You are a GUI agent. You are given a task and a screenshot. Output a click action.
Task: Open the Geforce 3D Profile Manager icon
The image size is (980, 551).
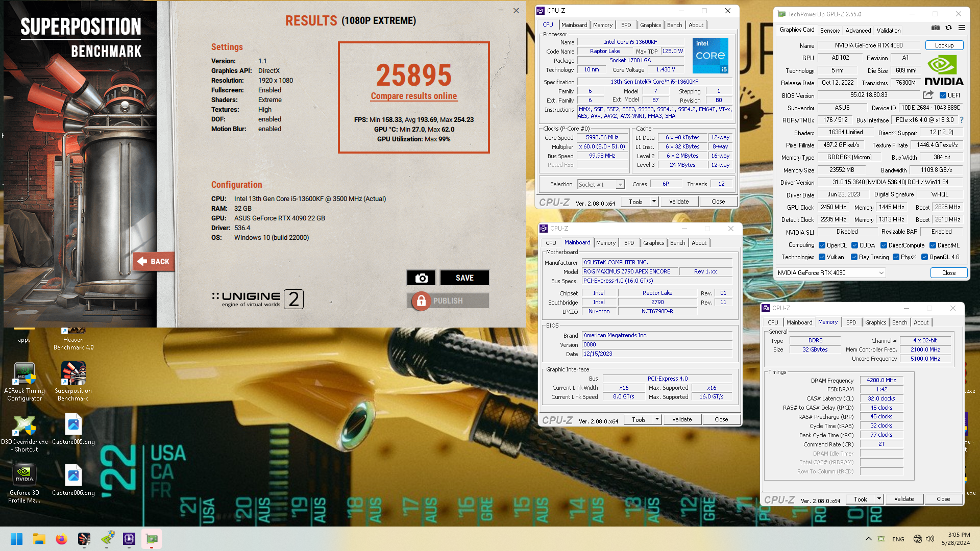coord(24,484)
